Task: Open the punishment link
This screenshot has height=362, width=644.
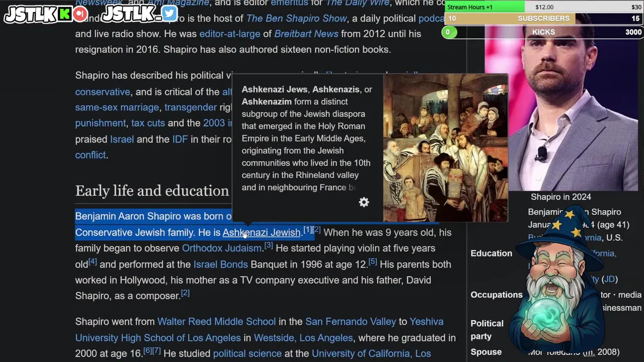Action: click(101, 123)
